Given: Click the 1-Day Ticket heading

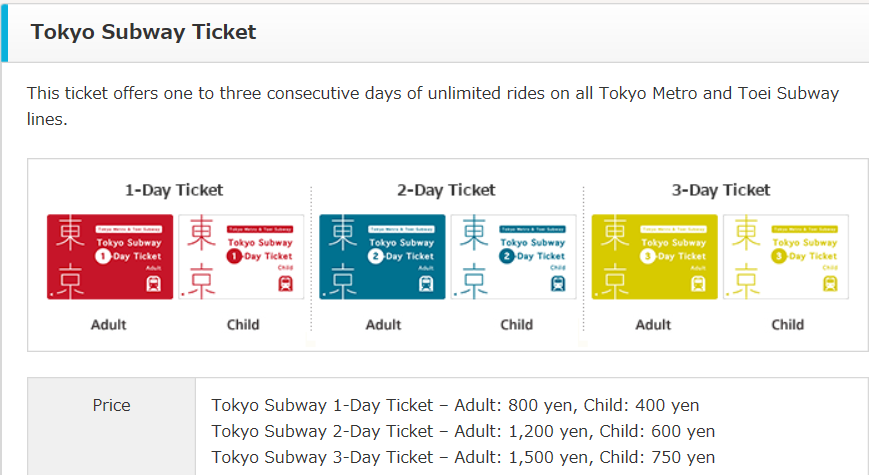Looking at the screenshot, I should tap(174, 190).
